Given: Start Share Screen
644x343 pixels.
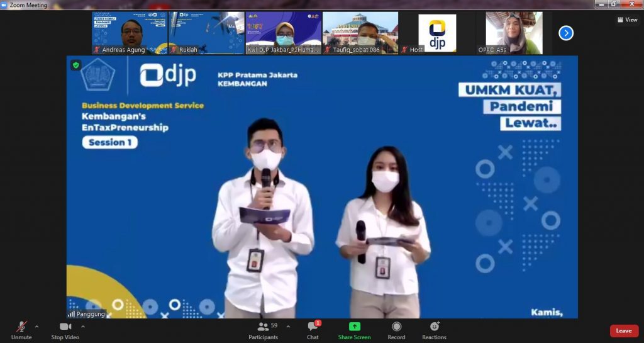Looking at the screenshot, I should pos(355,330).
